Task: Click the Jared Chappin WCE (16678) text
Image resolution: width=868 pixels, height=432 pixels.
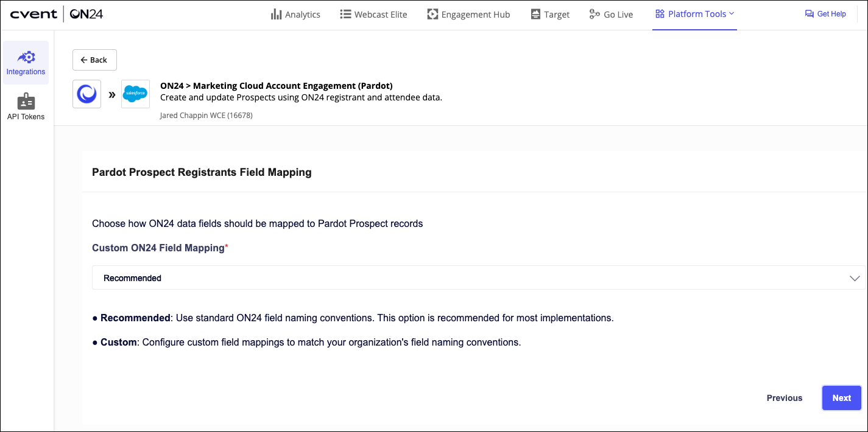Action: click(206, 115)
